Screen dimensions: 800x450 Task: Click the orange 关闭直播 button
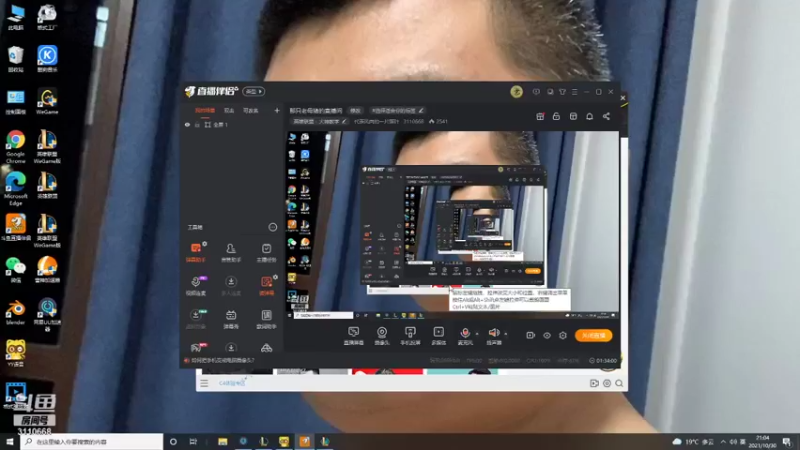[x=593, y=335]
